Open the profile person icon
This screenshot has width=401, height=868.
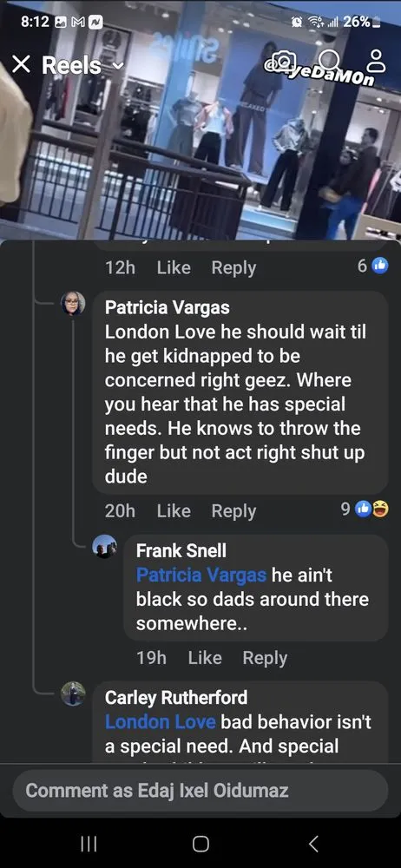tap(378, 61)
